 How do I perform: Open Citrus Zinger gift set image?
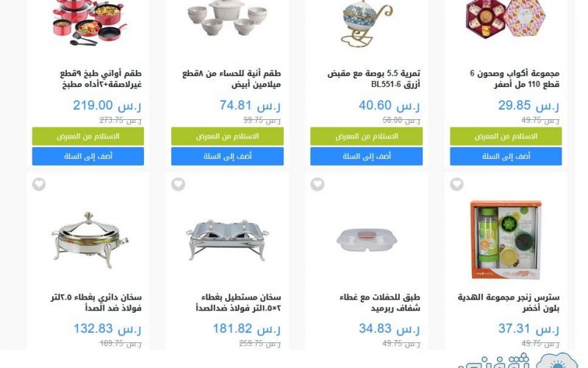506,240
